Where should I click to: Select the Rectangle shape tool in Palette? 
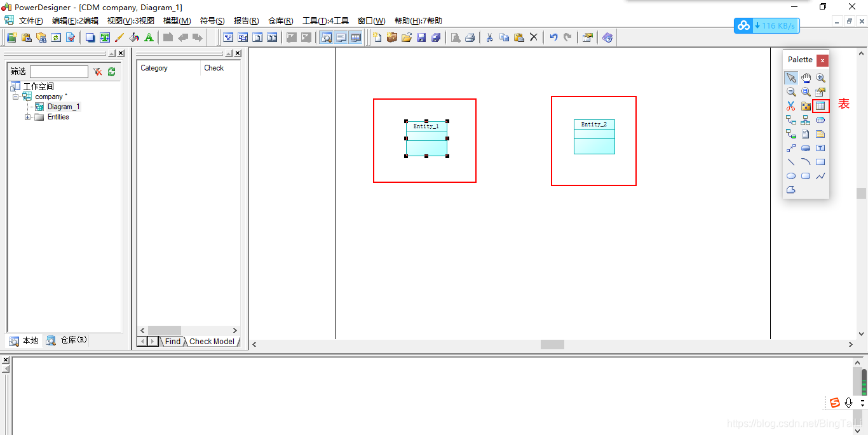coord(820,162)
